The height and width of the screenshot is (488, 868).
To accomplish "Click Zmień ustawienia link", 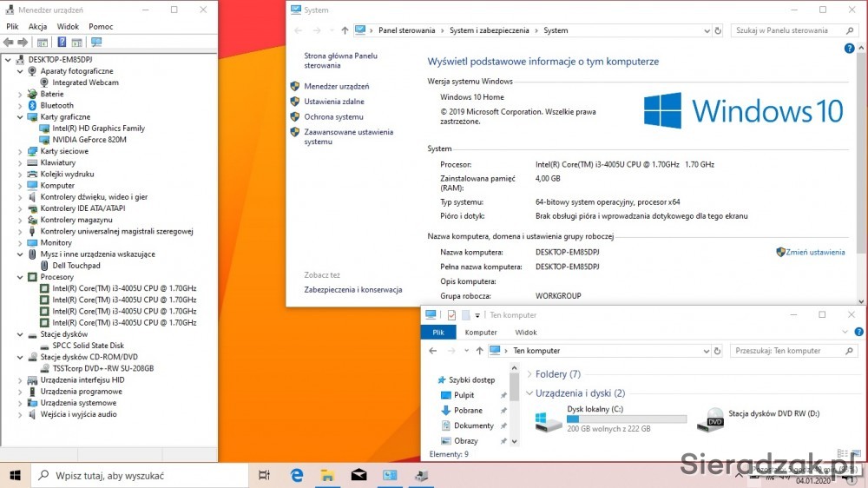I will [x=815, y=252].
